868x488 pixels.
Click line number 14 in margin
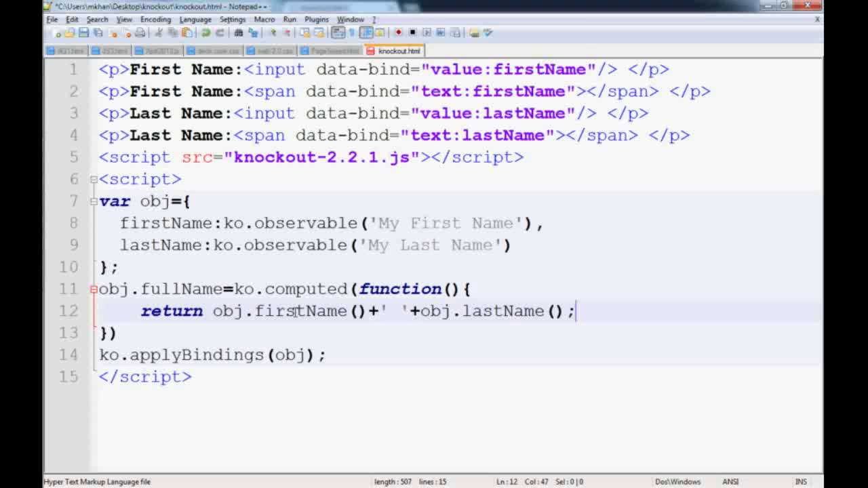(68, 354)
